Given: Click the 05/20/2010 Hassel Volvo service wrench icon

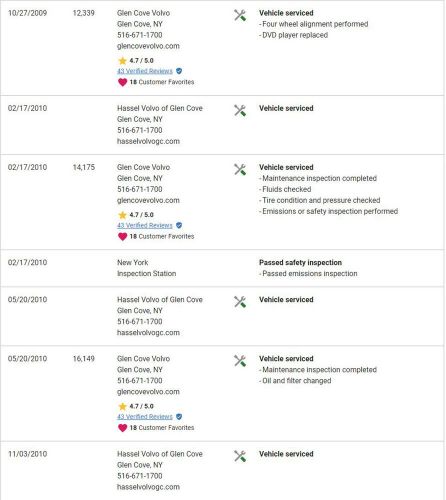Looking at the screenshot, I should tap(240, 302).
